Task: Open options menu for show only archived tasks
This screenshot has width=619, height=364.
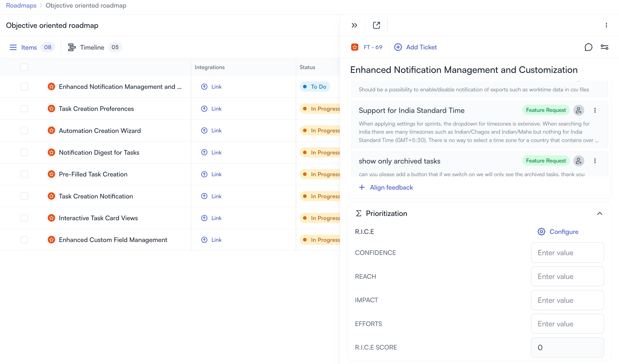Action: click(595, 161)
